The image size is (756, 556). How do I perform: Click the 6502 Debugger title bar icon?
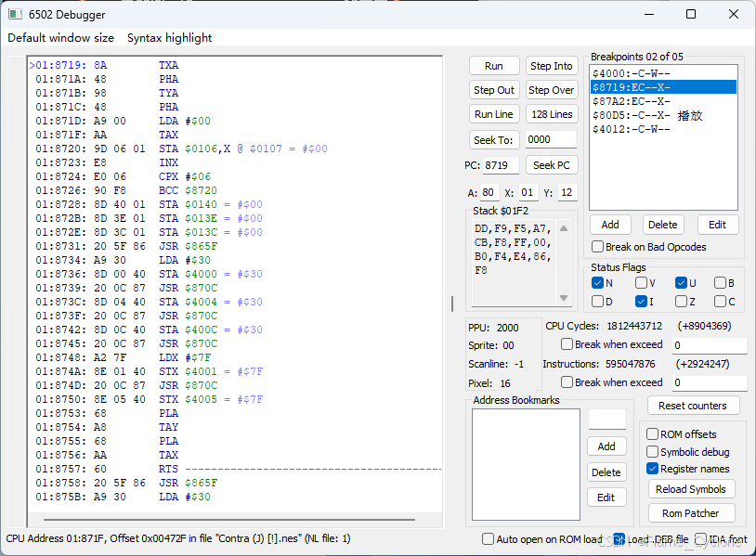[x=15, y=15]
